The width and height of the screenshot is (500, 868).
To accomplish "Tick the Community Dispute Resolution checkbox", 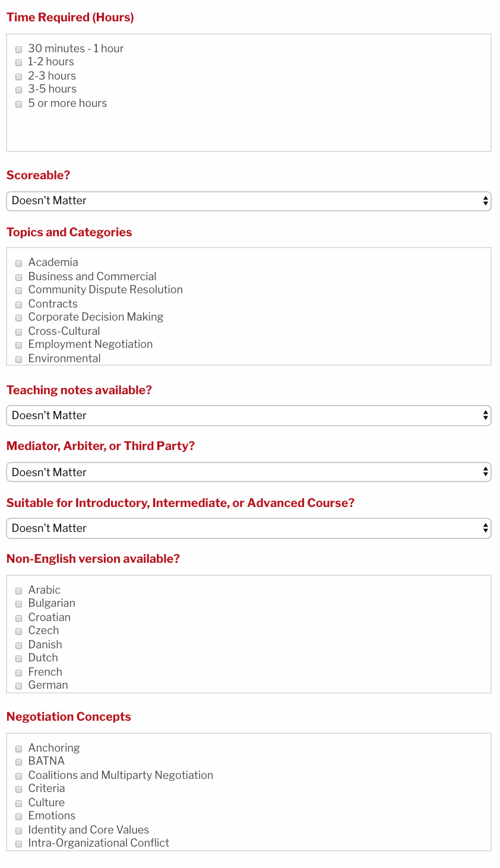I will click(19, 290).
